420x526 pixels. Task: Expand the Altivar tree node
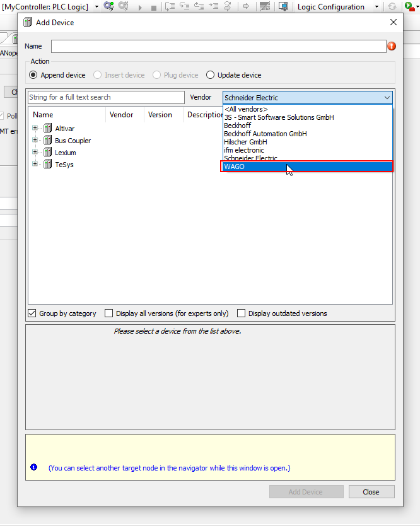[x=35, y=128]
